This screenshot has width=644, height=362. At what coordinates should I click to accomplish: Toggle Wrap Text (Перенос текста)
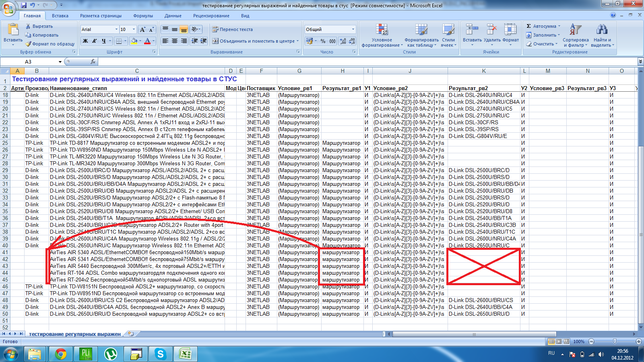[232, 29]
